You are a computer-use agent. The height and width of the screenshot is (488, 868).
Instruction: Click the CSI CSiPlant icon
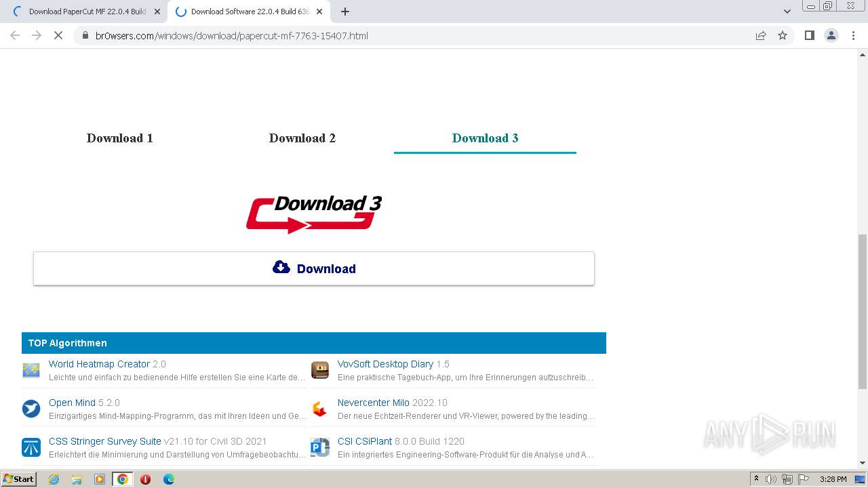320,447
